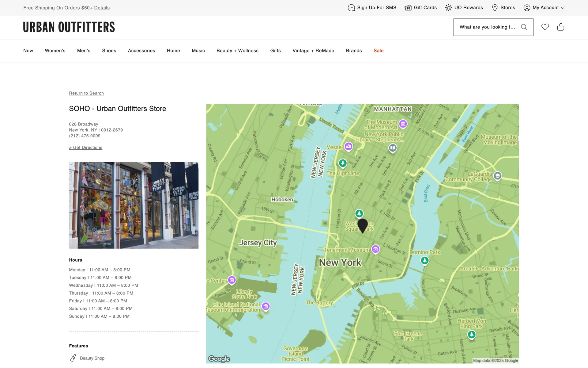
Task: Click the SOHO storefront photo
Action: pyautogui.click(x=134, y=205)
